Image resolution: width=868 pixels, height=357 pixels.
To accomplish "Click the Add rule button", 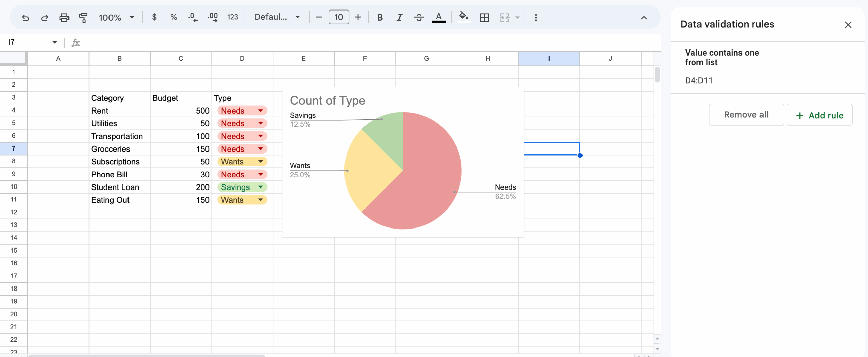I will (819, 115).
